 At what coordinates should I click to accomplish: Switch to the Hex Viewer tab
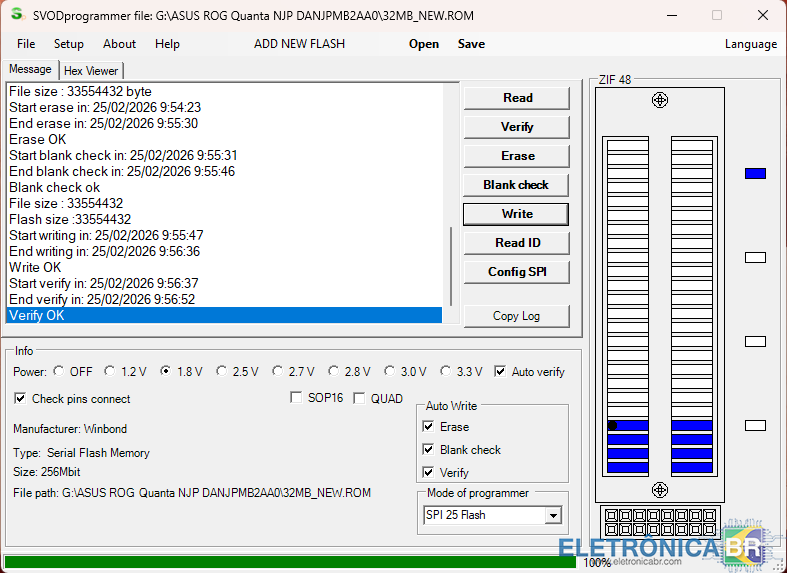[91, 71]
